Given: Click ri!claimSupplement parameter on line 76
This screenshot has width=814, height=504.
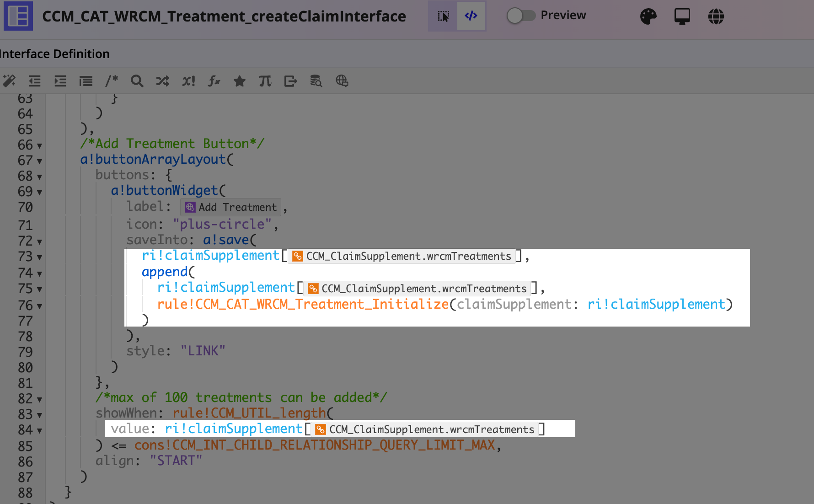Looking at the screenshot, I should 656,304.
